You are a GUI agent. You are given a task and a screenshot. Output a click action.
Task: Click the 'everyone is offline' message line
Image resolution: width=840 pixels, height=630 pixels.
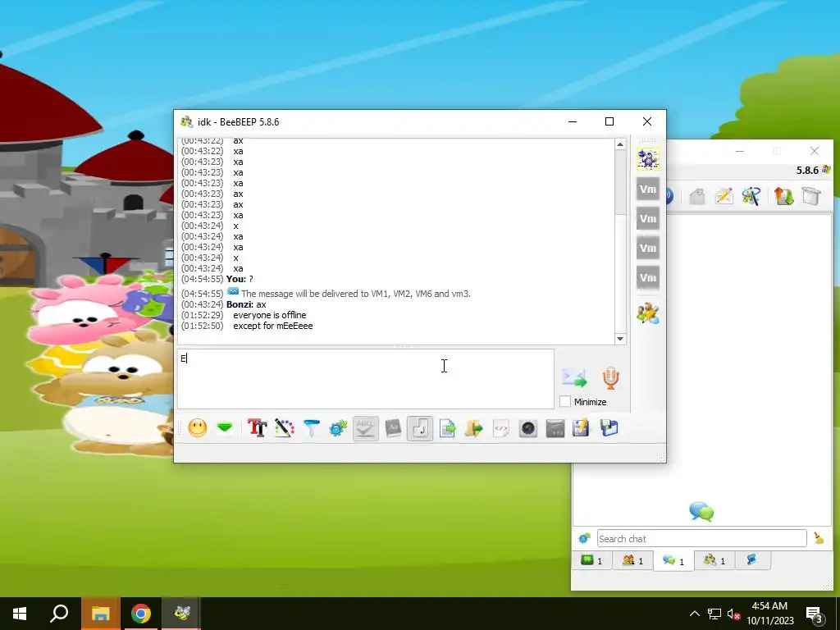click(269, 315)
